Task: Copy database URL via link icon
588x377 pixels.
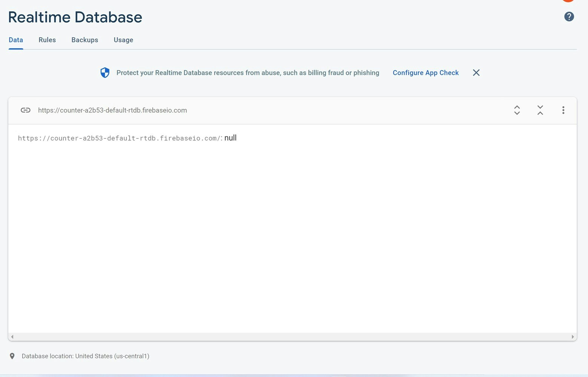Action: click(x=25, y=110)
